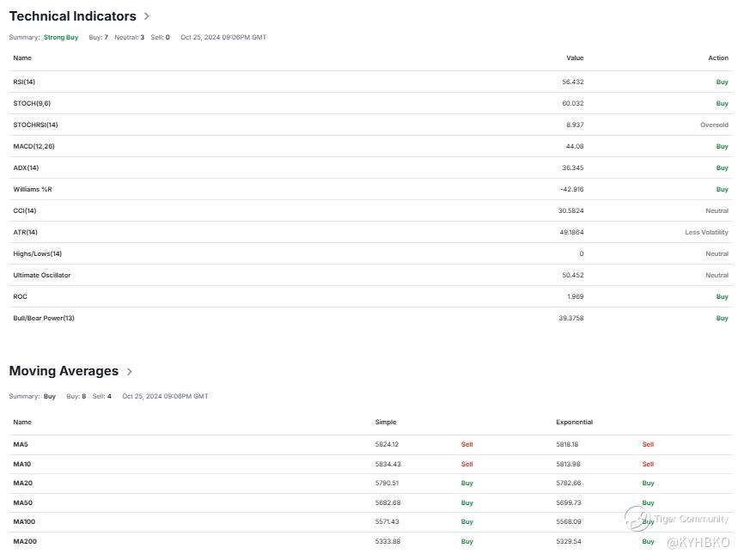Click the Action column header
The image size is (744, 560).
pyautogui.click(x=718, y=58)
